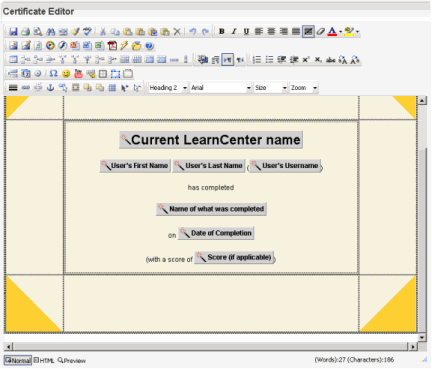Insert a smiley emoticon

[x=66, y=74]
